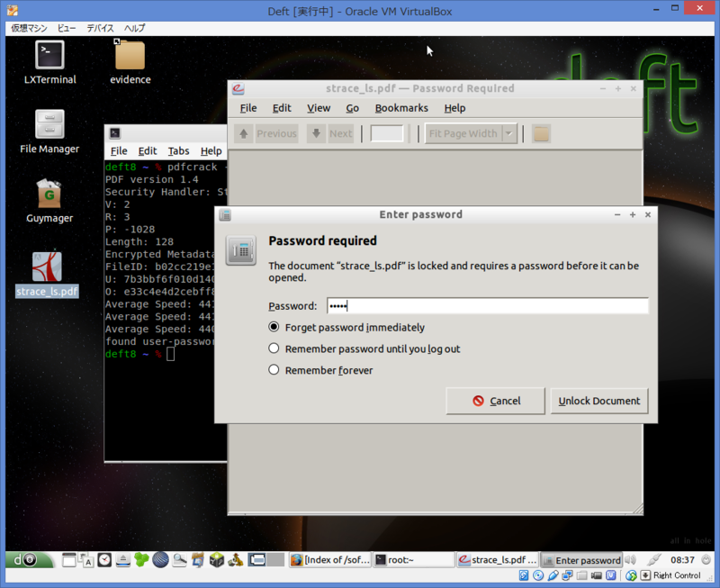
Task: Click the volume speaker icon in tray
Action: [631, 560]
